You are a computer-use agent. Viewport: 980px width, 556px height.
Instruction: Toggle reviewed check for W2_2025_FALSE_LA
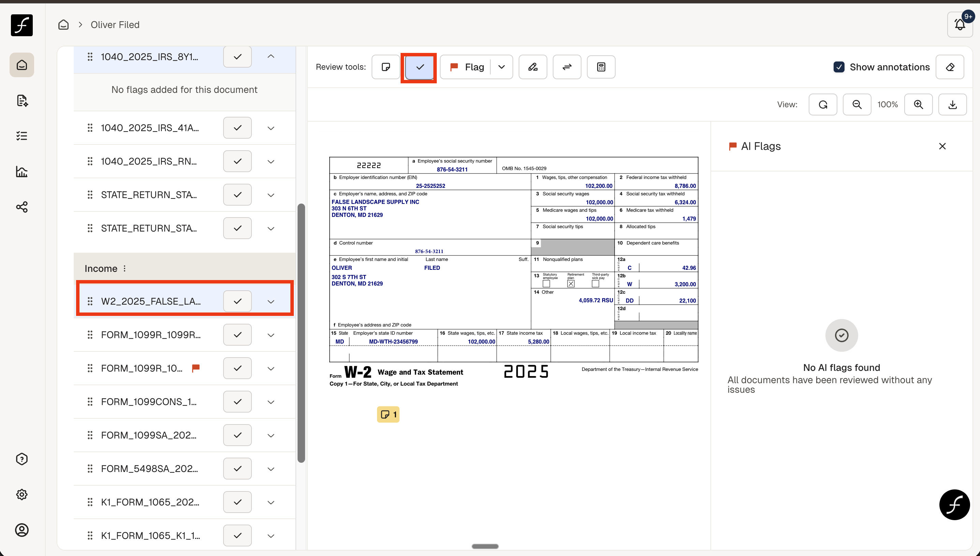coord(237,301)
